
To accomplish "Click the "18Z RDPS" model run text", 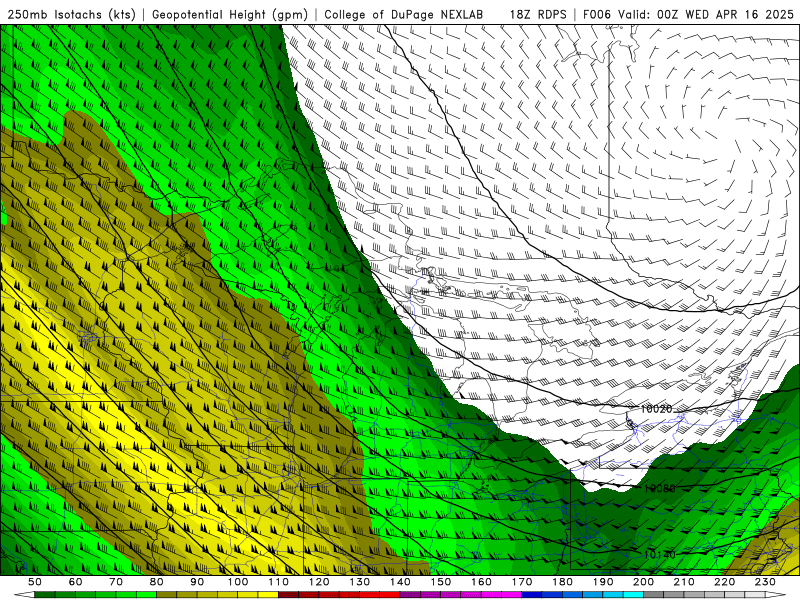I will pyautogui.click(x=538, y=15).
